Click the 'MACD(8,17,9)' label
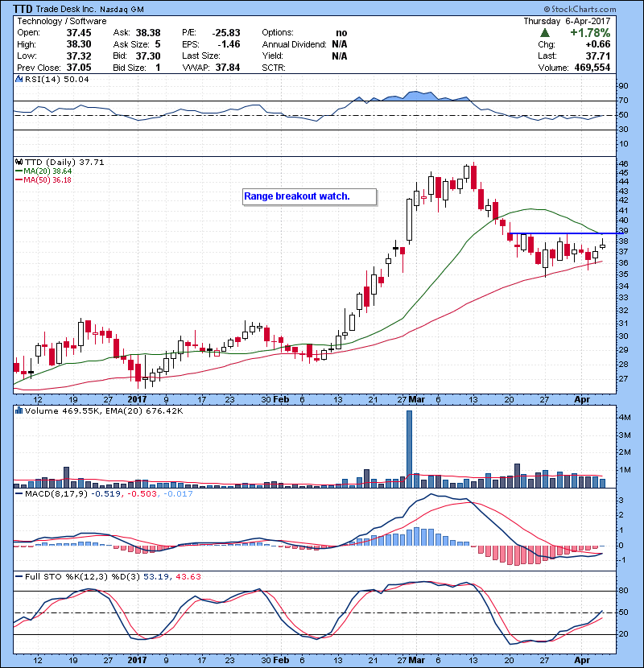Viewport: 644px width, 668px height. pos(56,494)
